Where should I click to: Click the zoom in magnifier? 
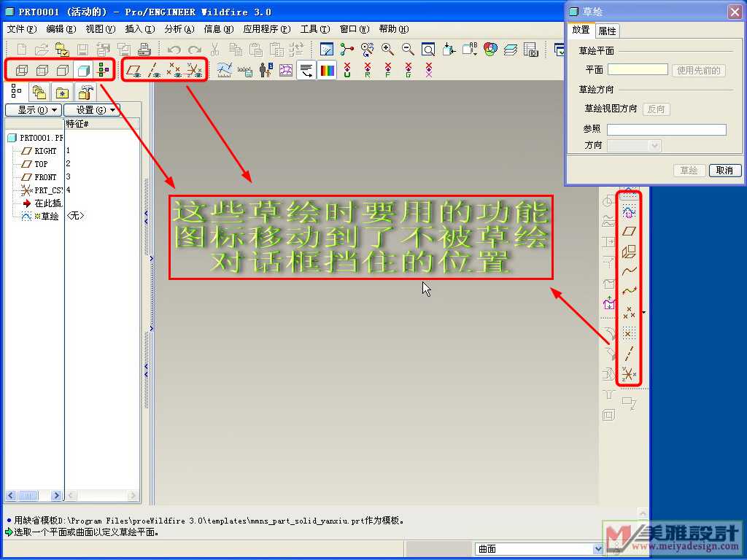click(388, 49)
